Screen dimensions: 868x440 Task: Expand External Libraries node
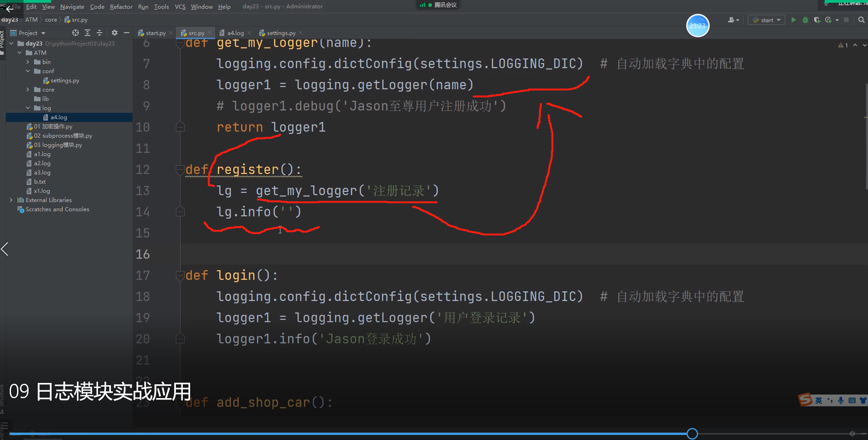(11, 200)
